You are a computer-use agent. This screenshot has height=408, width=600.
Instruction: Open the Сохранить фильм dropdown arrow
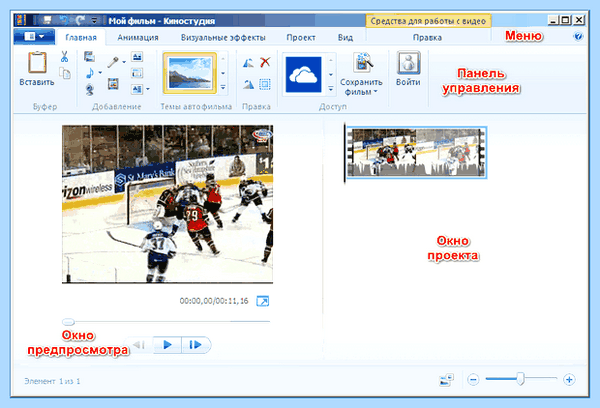[376, 91]
